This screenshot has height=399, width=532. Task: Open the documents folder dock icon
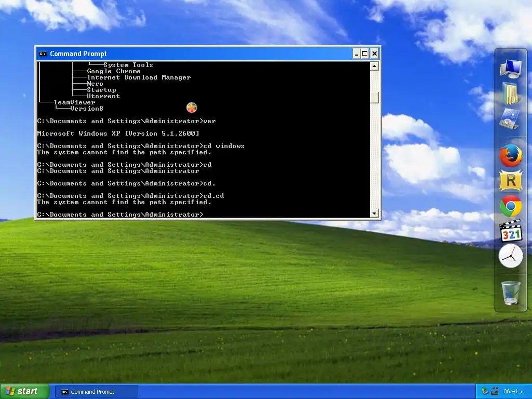pyautogui.click(x=510, y=93)
